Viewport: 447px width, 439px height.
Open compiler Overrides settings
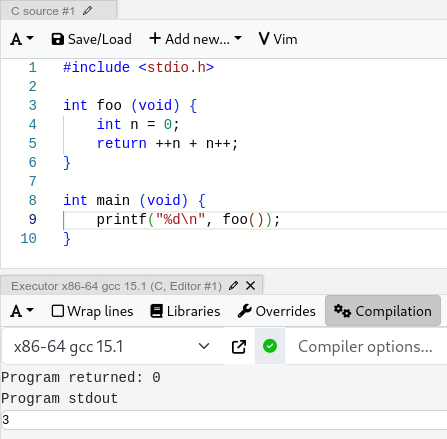click(x=277, y=311)
